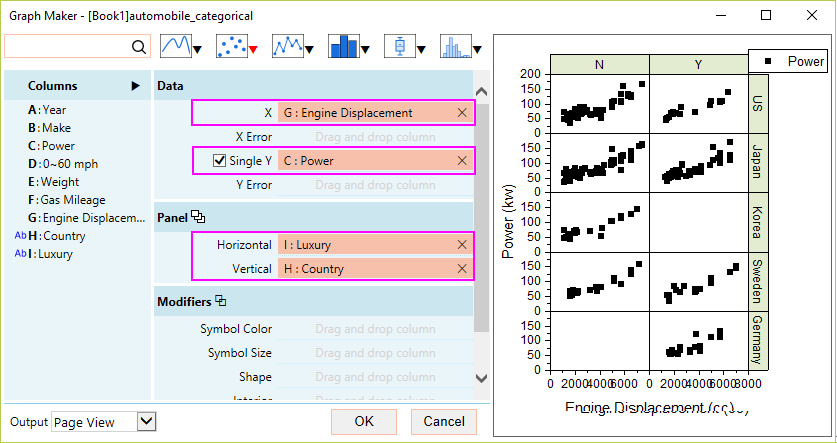Select the bar chart plot type icon
Screen dimensions: 837x443
pos(344,46)
